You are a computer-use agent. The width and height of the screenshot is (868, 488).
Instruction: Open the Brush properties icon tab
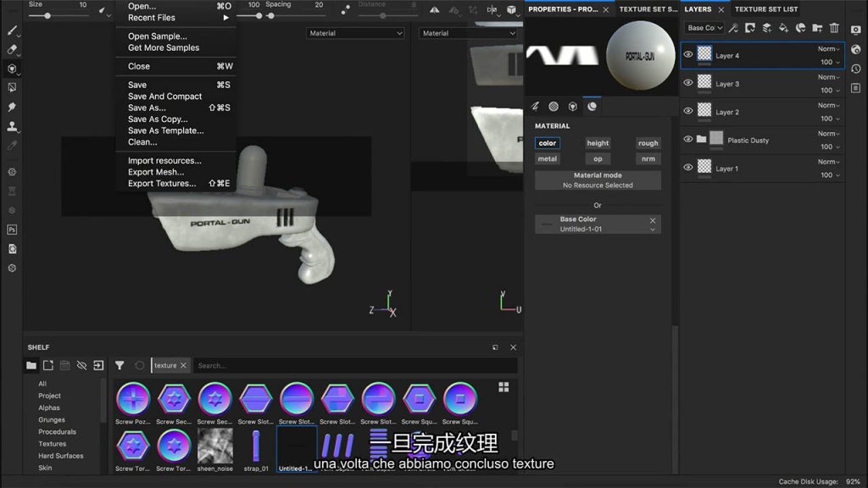pos(536,106)
